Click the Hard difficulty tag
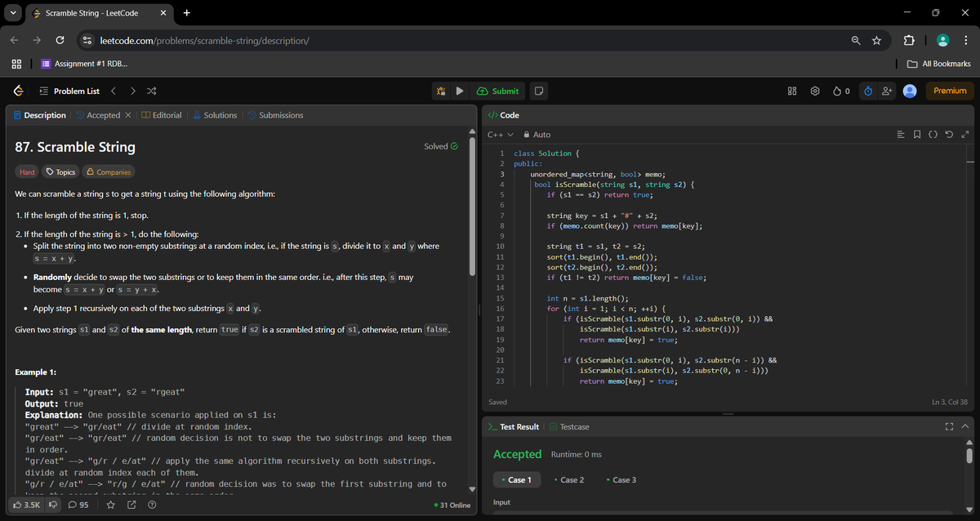Viewport: 980px width, 521px height. pos(27,172)
